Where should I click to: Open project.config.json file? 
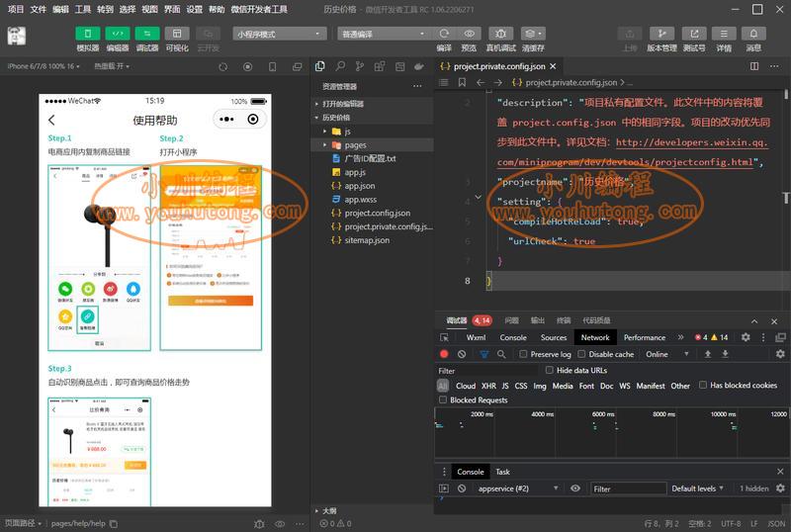pyautogui.click(x=378, y=213)
